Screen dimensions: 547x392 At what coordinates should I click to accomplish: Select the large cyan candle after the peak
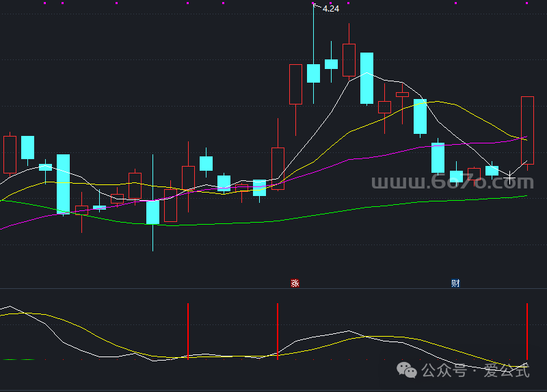(367, 78)
